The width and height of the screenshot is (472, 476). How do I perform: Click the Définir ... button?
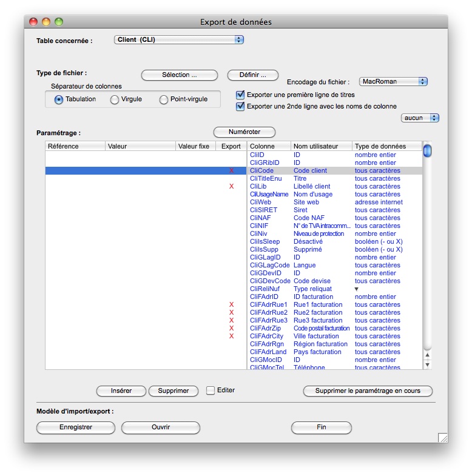pyautogui.click(x=253, y=75)
